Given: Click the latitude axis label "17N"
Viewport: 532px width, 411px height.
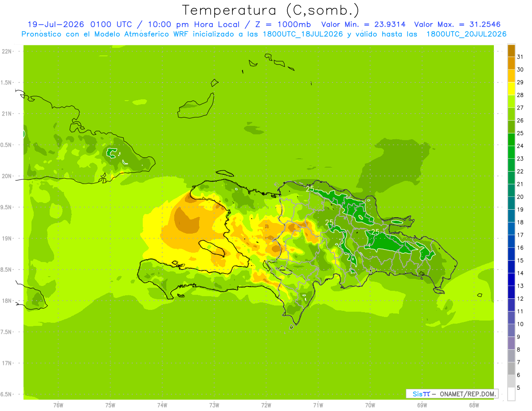Looking at the screenshot, I should pos(8,363).
